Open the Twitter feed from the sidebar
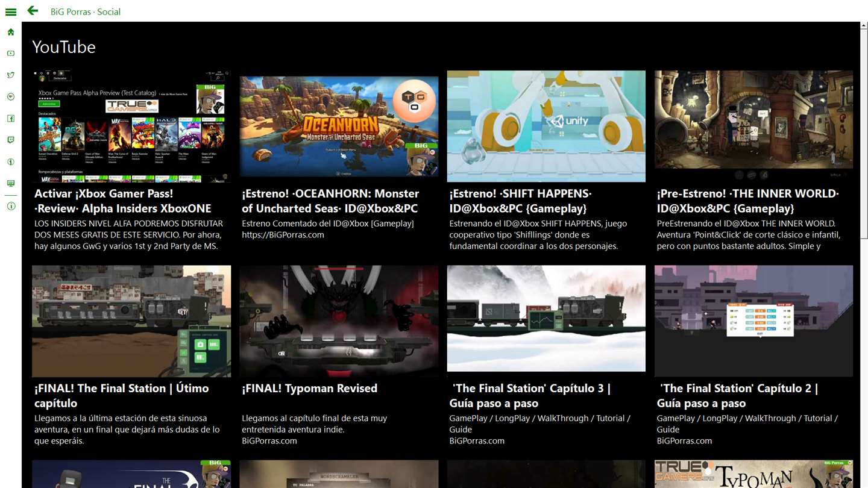This screenshot has width=868, height=488. (x=11, y=75)
